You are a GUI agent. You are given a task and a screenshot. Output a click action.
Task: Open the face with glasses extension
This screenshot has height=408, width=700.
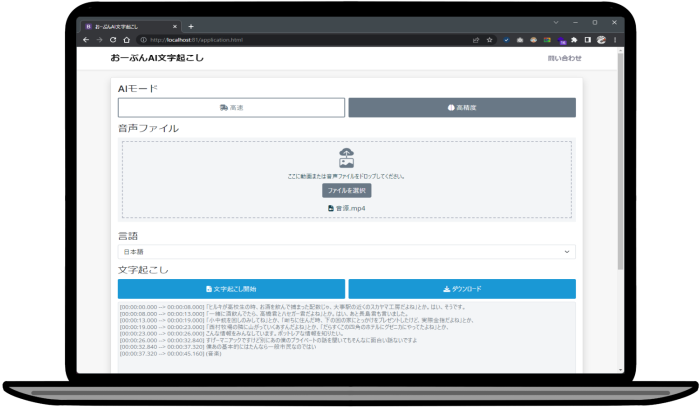click(533, 40)
